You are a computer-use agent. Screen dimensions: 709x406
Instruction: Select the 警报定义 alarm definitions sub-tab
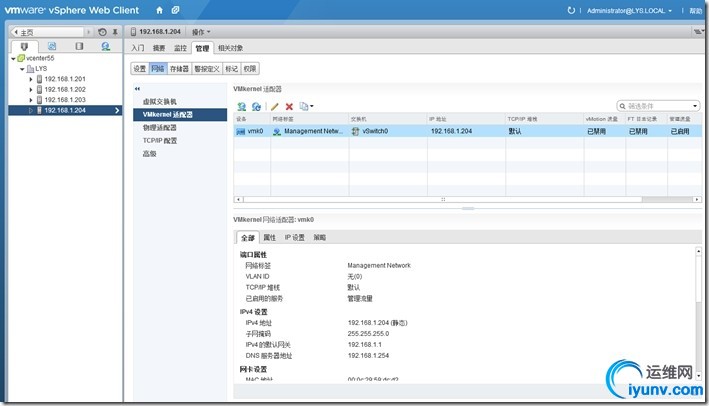tap(207, 69)
